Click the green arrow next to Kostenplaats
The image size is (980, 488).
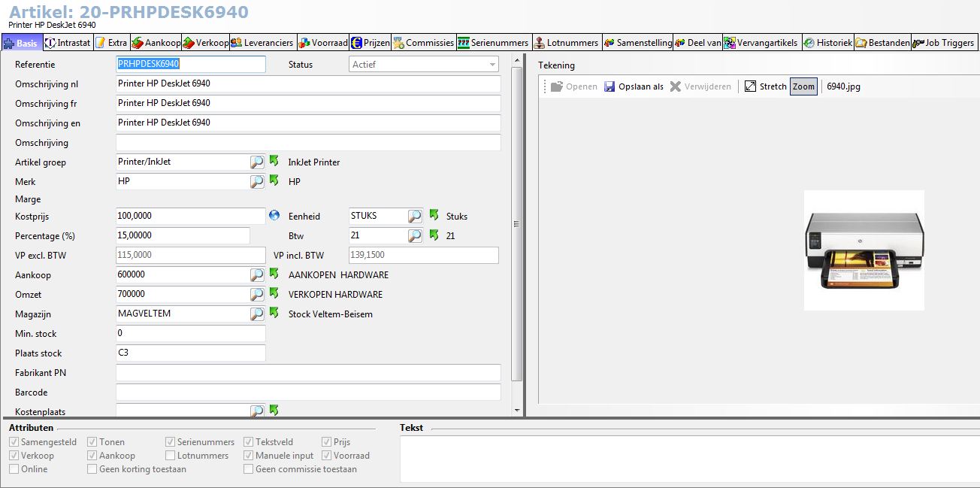point(274,410)
